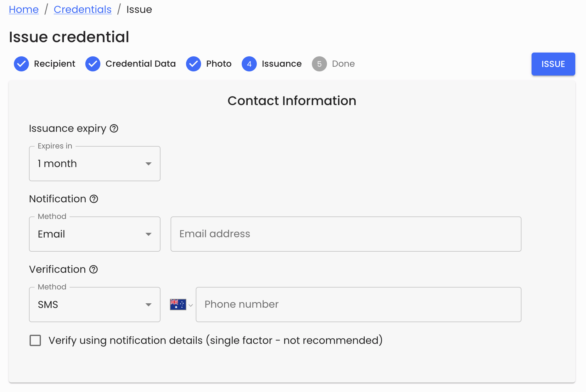Open the country code selector chevron
586x392 pixels.
pyautogui.click(x=190, y=305)
